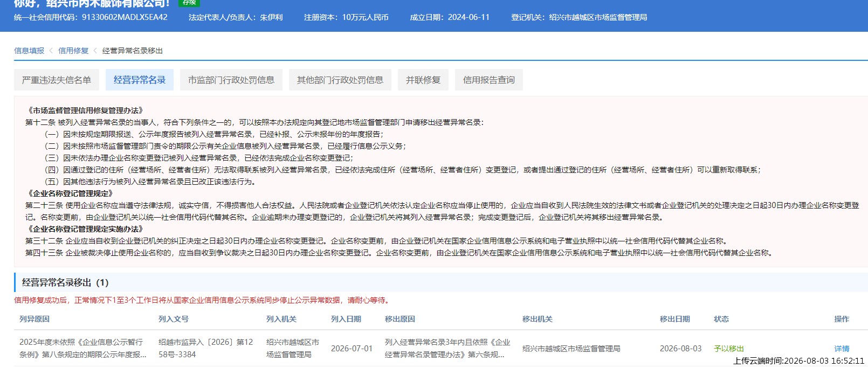Image resolution: width=868 pixels, height=368 pixels.
Task: Click the red 信用修复成功后 notice text
Action: pyautogui.click(x=203, y=300)
